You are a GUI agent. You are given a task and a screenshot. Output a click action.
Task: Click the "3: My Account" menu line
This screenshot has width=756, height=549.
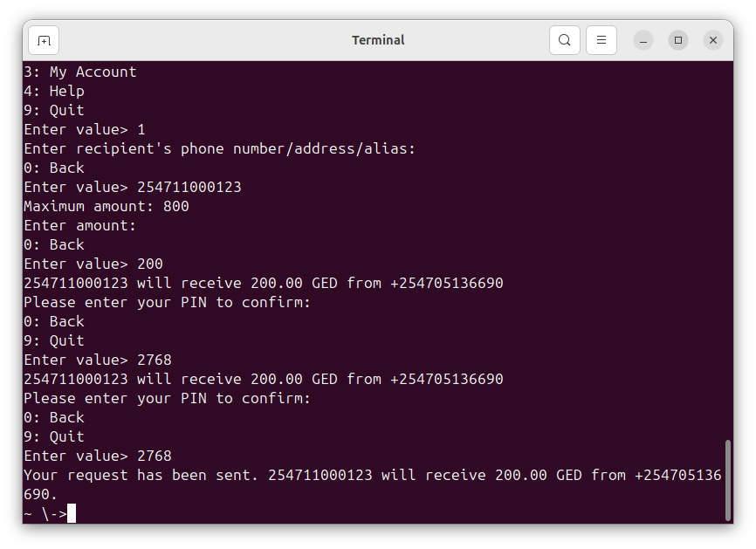tap(80, 72)
